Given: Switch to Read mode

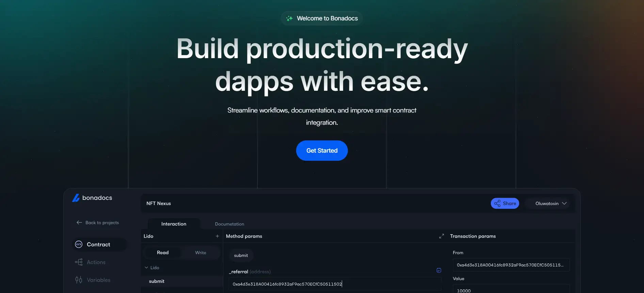Looking at the screenshot, I should [x=163, y=253].
